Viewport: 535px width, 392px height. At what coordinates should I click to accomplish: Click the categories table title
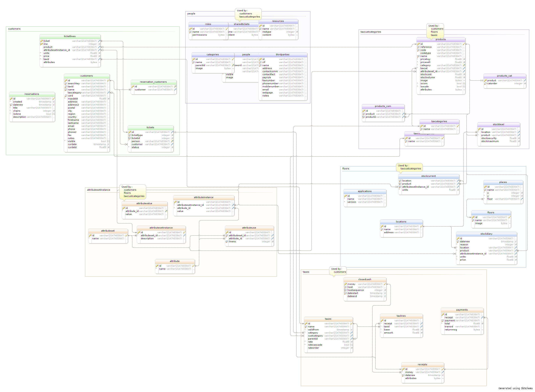pyautogui.click(x=213, y=54)
